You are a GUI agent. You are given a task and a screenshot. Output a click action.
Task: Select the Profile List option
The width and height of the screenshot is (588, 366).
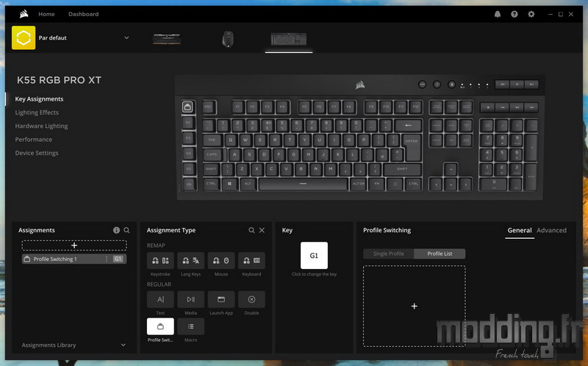point(440,254)
